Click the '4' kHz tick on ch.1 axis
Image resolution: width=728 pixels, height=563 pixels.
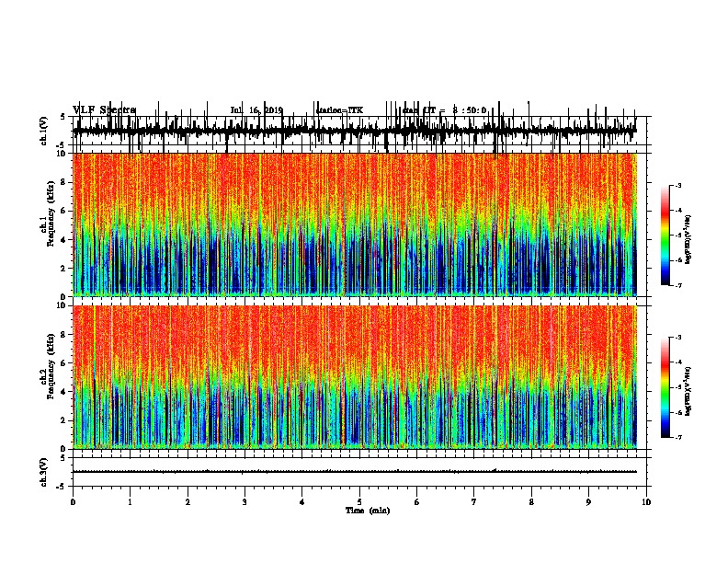pos(64,240)
